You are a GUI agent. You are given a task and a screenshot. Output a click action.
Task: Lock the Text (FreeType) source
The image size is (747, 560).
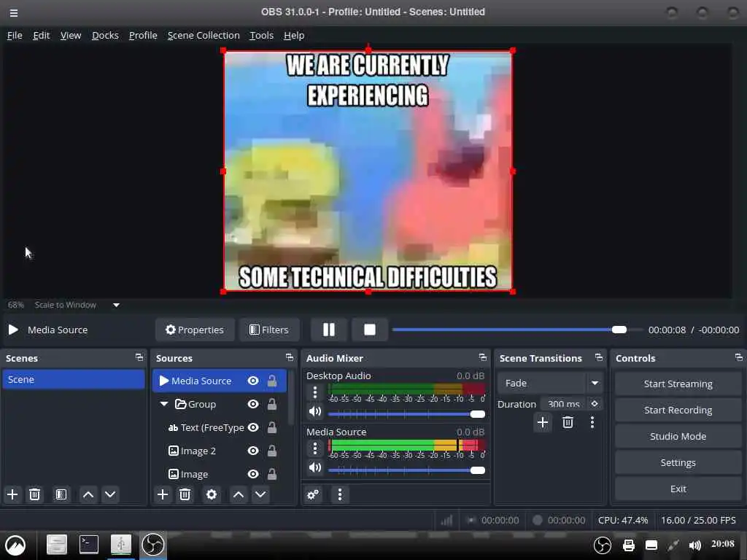coord(272,427)
